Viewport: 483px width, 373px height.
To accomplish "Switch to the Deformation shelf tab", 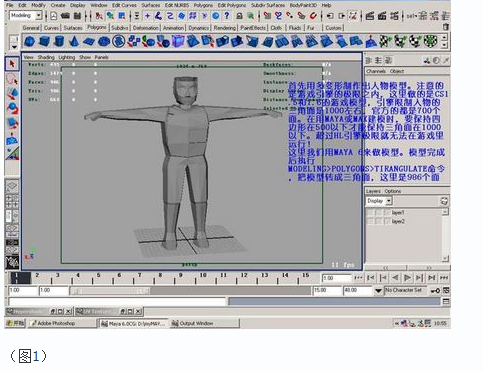I will tap(146, 28).
